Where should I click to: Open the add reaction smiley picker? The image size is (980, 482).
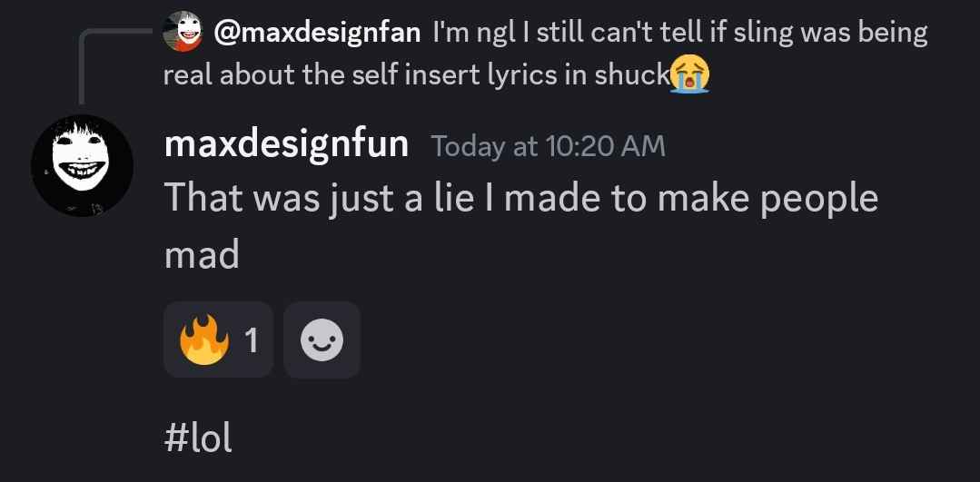tap(322, 340)
